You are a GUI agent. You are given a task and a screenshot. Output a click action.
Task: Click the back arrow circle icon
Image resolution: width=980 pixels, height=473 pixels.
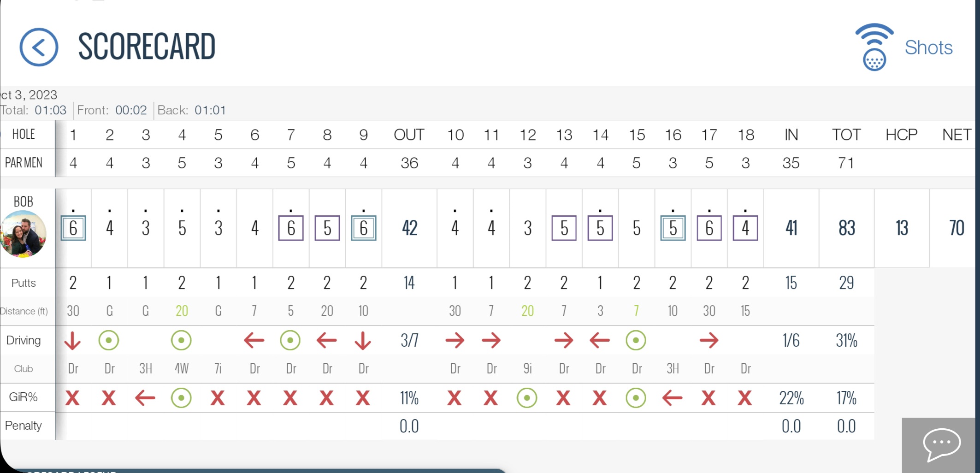[39, 47]
